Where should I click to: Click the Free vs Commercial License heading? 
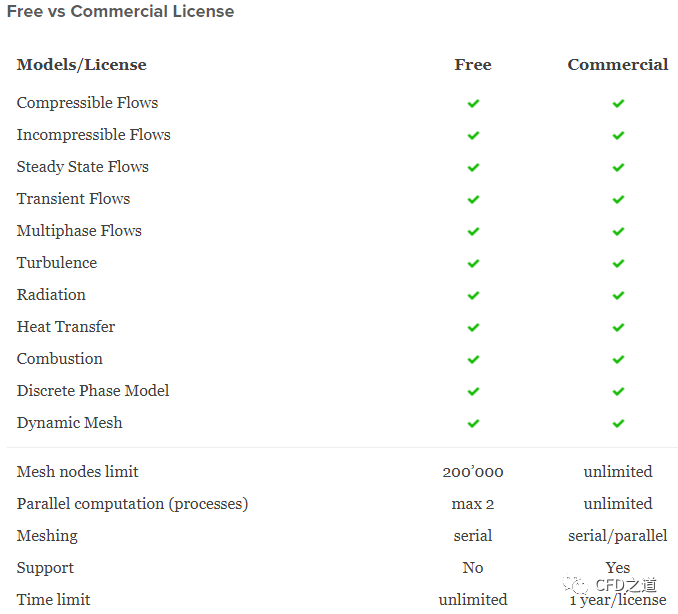[x=120, y=12]
